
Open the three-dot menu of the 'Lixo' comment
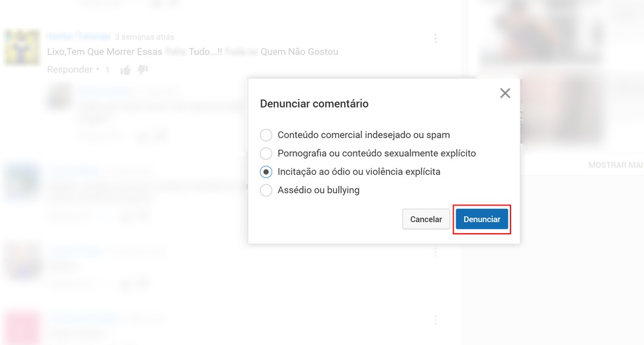pyautogui.click(x=435, y=39)
